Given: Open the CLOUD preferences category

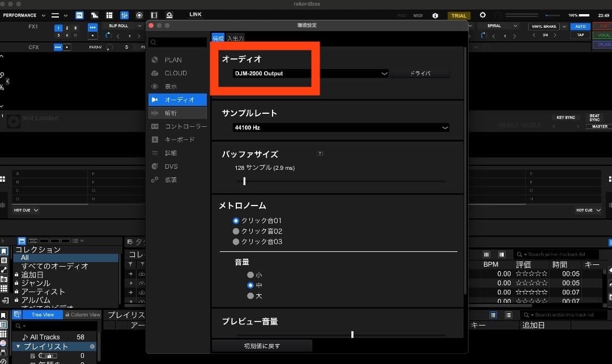Looking at the screenshot, I should pos(176,73).
